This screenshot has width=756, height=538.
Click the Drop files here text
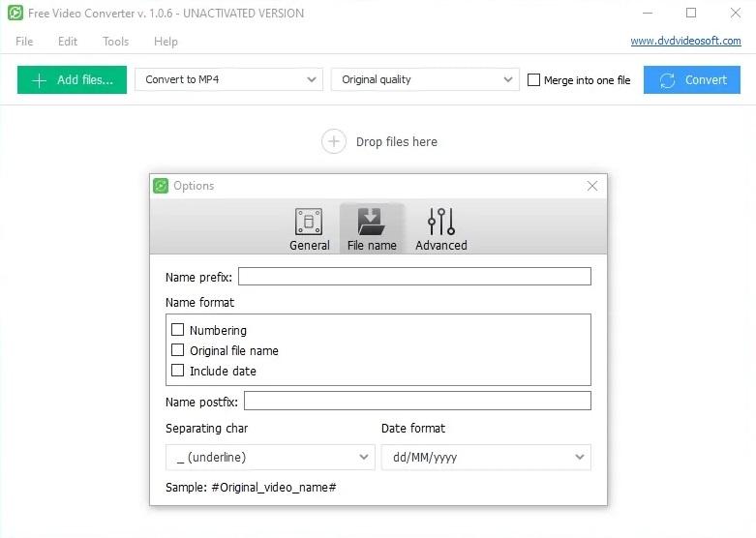click(x=397, y=141)
